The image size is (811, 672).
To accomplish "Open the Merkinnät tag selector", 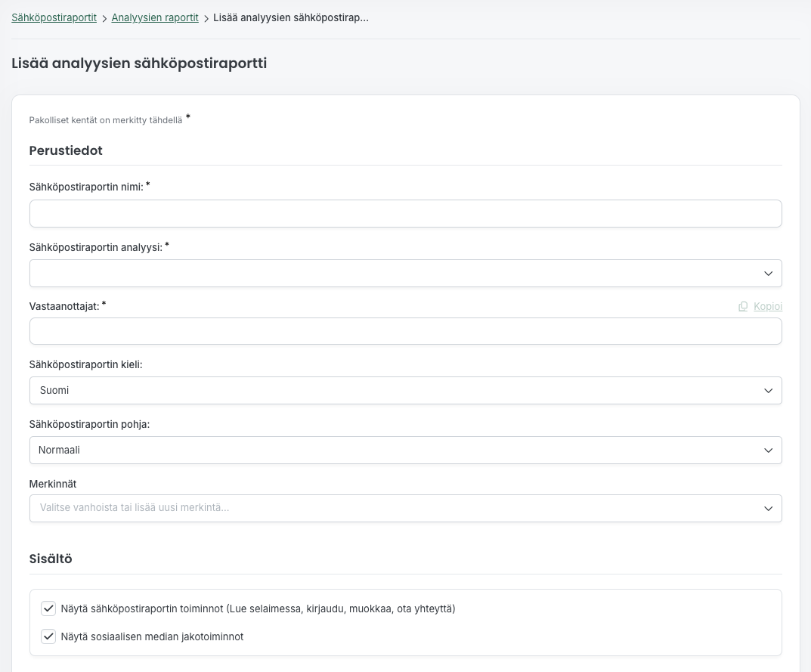I will point(393,509).
